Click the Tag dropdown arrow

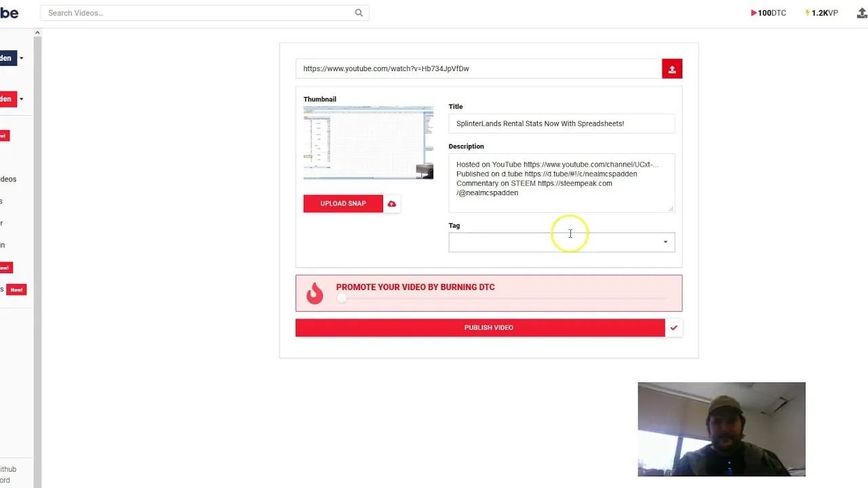click(x=665, y=242)
